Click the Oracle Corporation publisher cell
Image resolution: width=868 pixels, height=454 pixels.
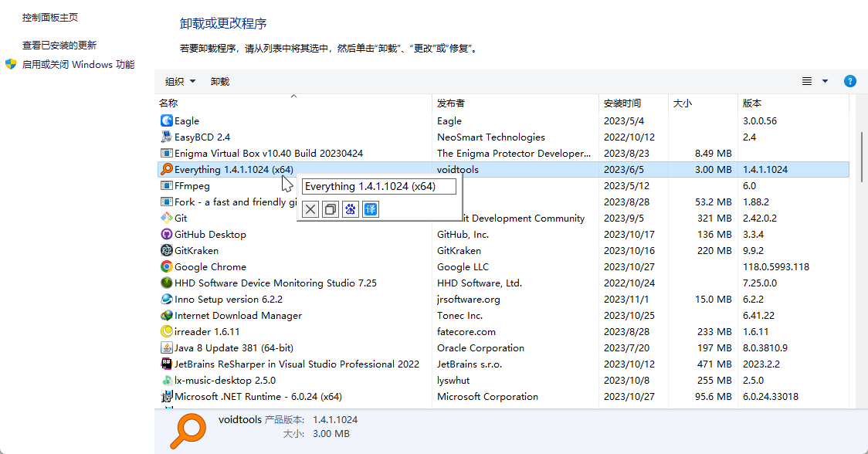[x=480, y=347]
